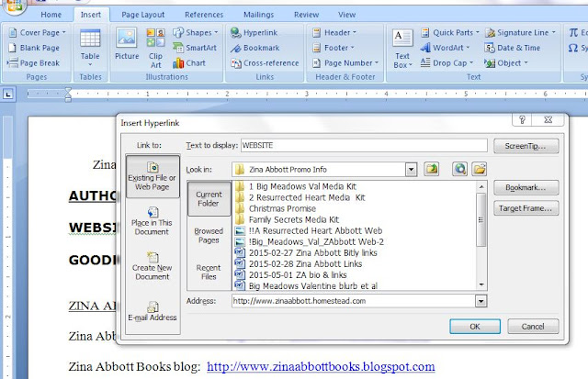Screen dimensions: 588x379
Task: Switch to the Home tab
Action: pyautogui.click(x=51, y=15)
